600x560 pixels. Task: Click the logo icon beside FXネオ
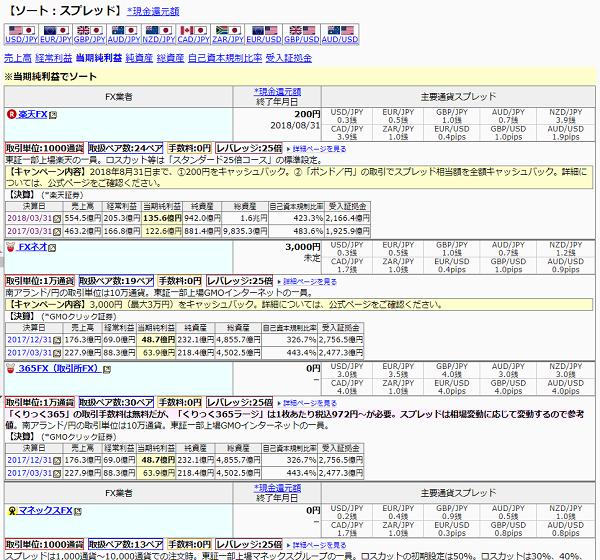pos(11,247)
